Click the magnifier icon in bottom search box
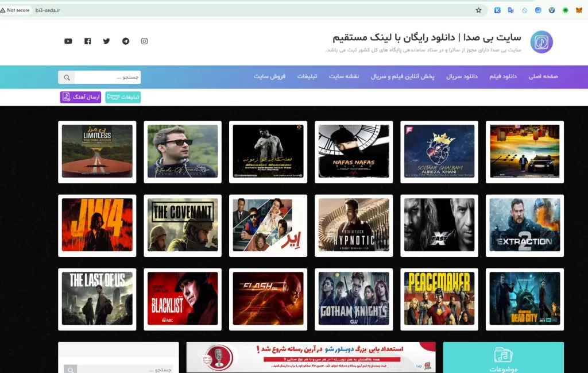The image size is (588, 373). pyautogui.click(x=71, y=370)
